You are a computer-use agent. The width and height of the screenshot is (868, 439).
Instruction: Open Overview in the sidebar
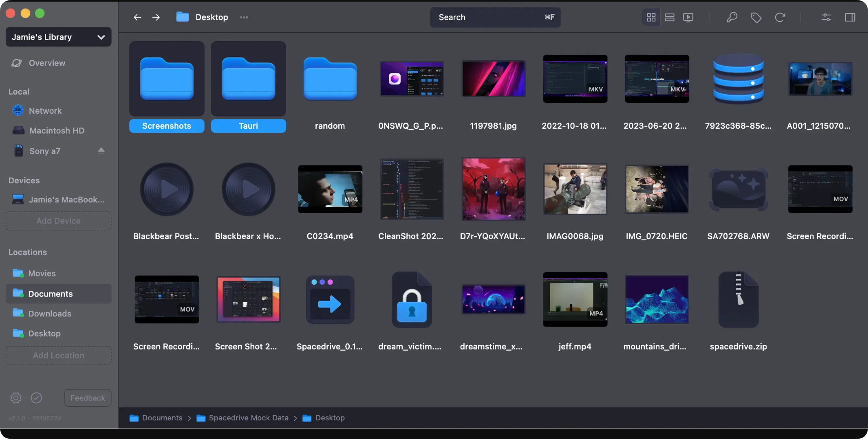pyautogui.click(x=47, y=63)
